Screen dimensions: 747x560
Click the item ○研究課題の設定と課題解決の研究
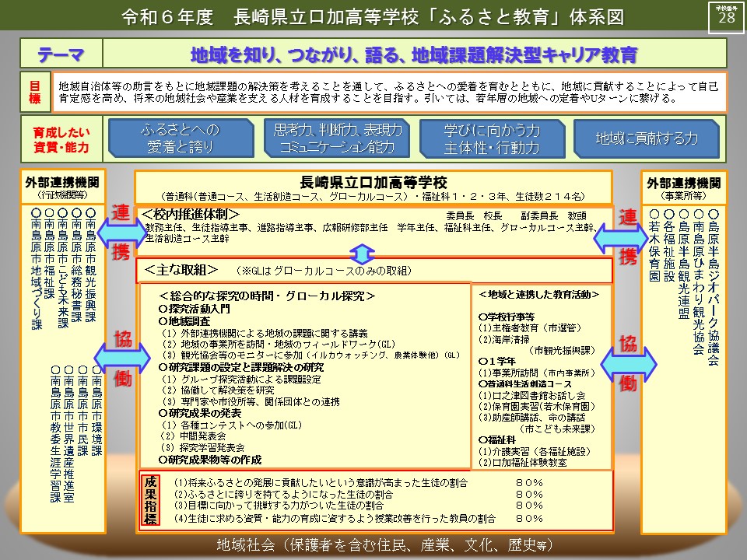[x=241, y=367]
